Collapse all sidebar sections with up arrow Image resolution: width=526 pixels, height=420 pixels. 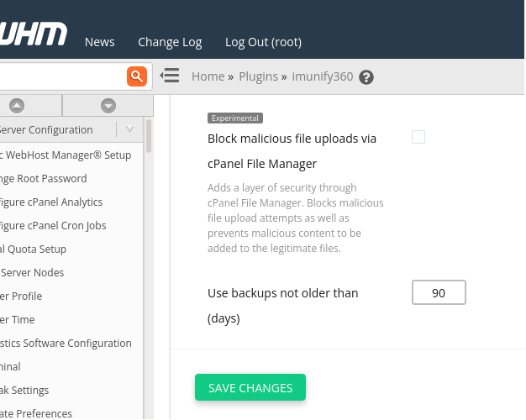17,106
